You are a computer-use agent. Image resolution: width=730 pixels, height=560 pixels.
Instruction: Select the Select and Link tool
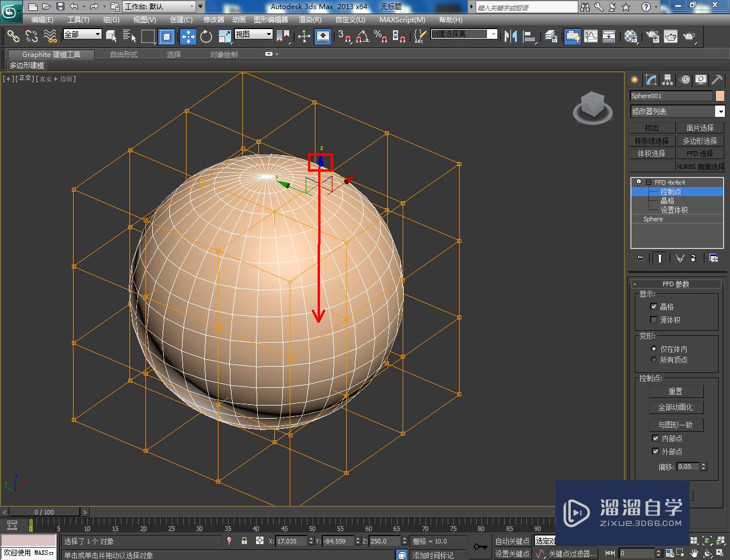click(x=14, y=36)
